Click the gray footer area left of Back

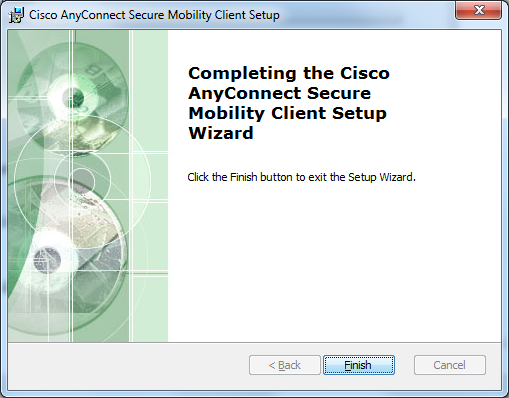click(x=128, y=365)
